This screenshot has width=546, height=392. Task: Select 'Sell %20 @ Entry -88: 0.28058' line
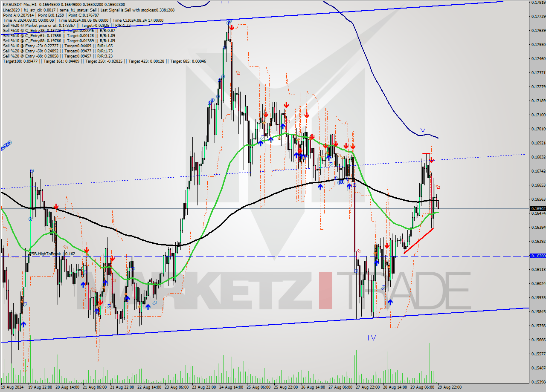[x=58, y=56]
